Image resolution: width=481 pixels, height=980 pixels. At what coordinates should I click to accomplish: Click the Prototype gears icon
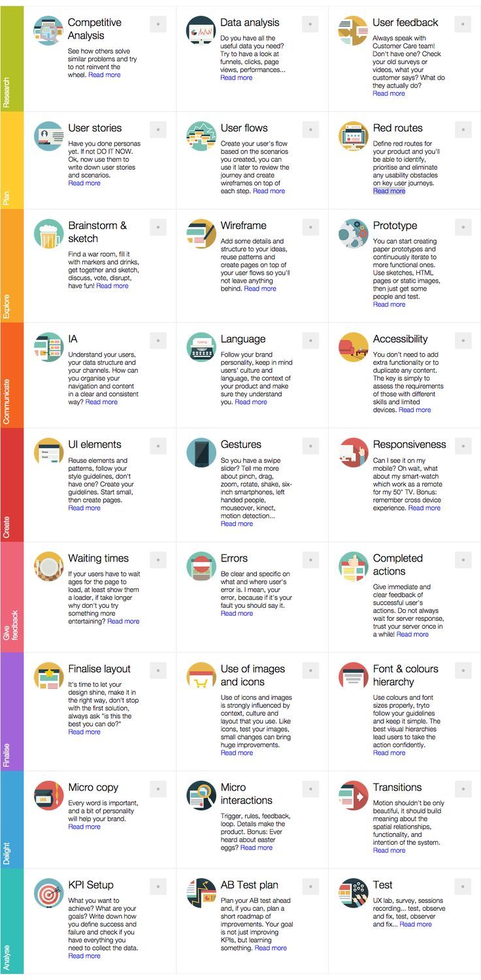pyautogui.click(x=354, y=234)
